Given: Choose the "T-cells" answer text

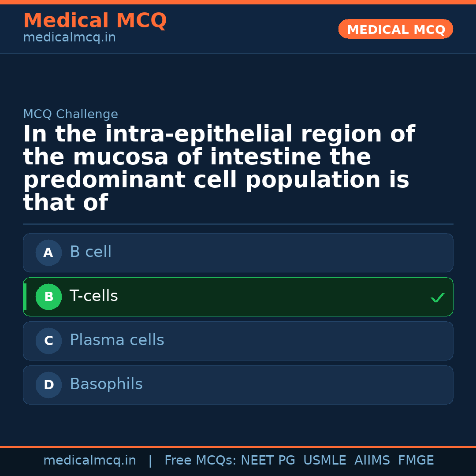Looking at the screenshot, I should 93,296.
